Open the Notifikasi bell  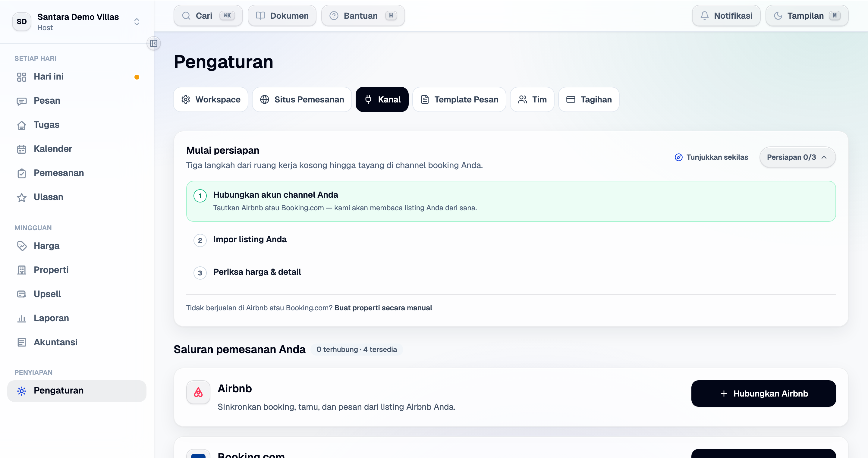tap(726, 15)
